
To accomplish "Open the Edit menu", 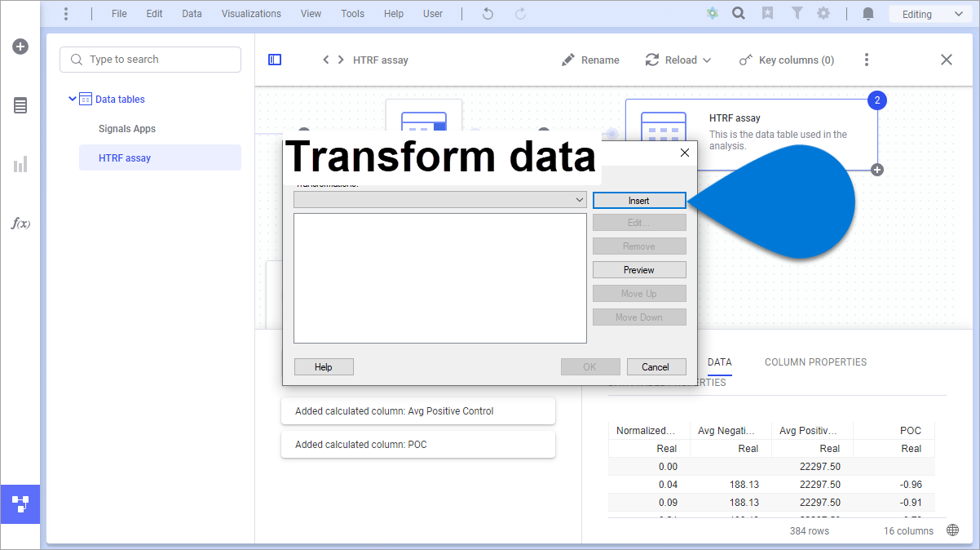I will 154,14.
